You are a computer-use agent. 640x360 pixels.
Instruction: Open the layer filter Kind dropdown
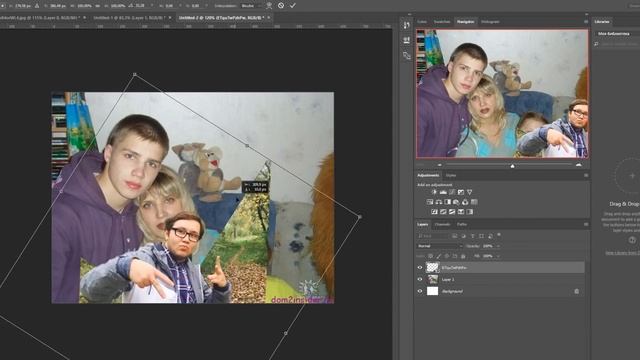(433, 236)
